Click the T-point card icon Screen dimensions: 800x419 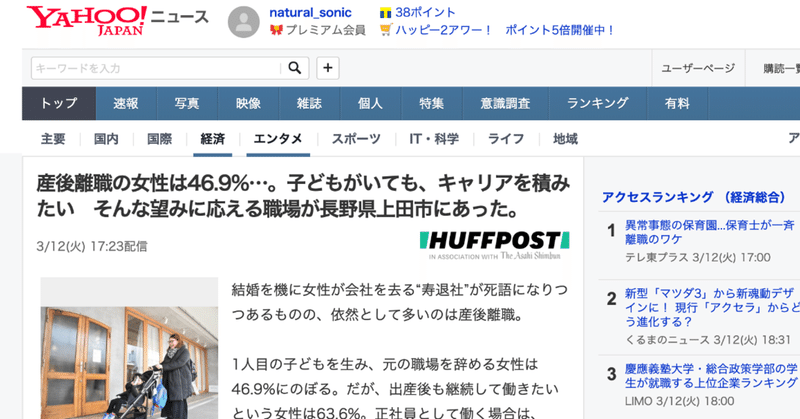coord(385,13)
